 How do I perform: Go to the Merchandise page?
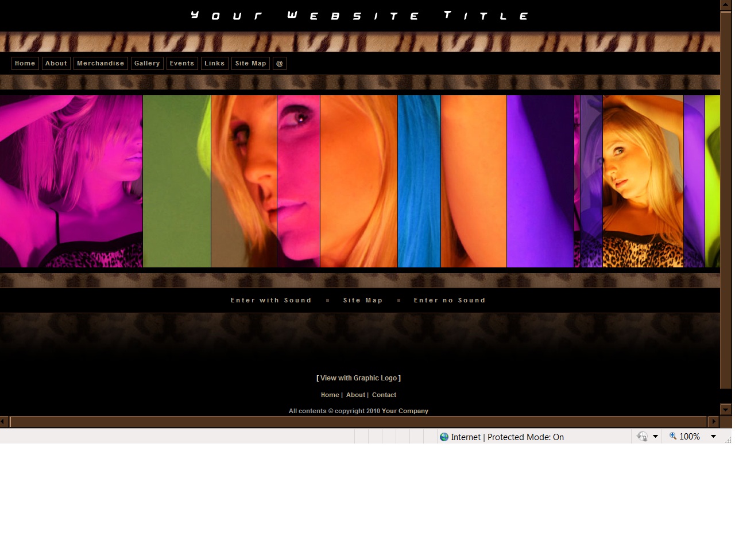tap(100, 64)
